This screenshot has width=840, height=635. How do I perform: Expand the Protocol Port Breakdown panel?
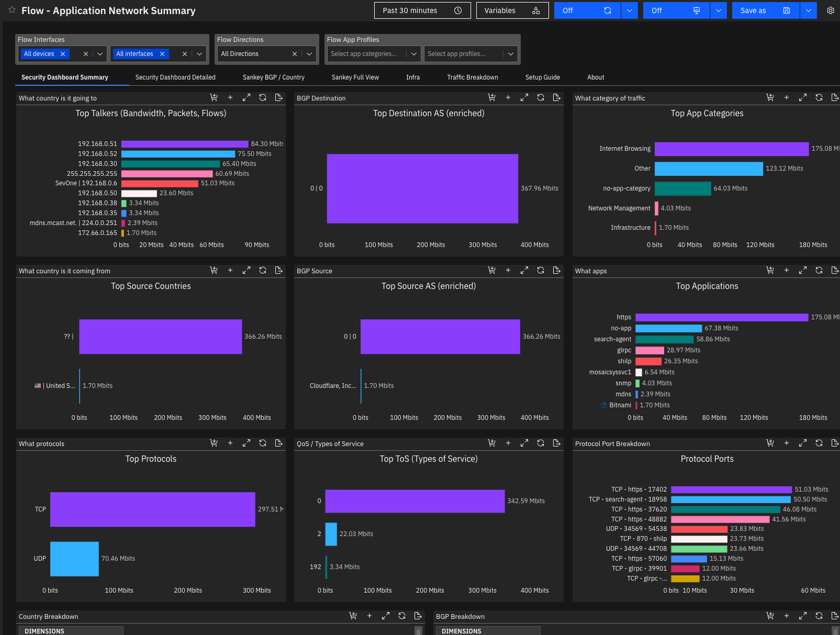click(802, 443)
